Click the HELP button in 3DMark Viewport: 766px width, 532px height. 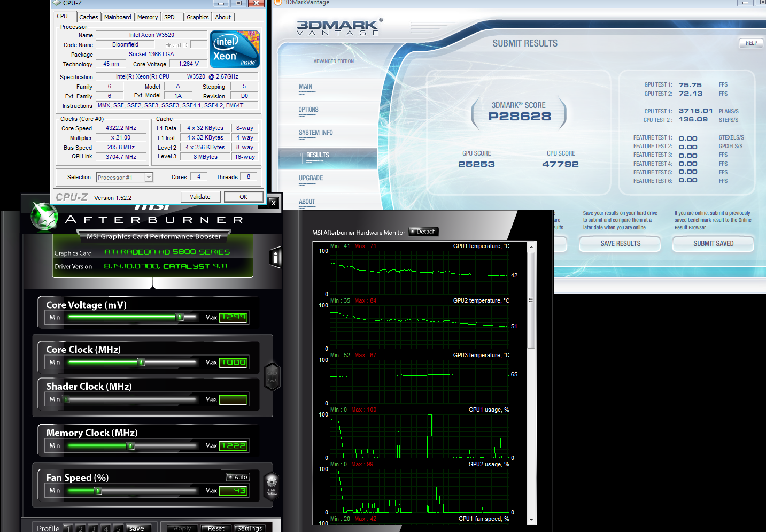(x=752, y=43)
